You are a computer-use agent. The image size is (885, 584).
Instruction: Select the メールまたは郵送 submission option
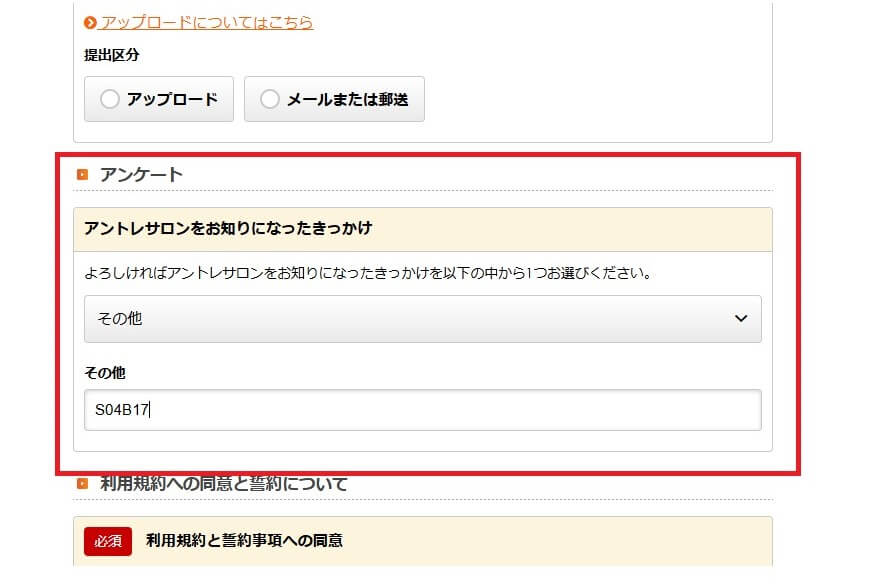[334, 99]
